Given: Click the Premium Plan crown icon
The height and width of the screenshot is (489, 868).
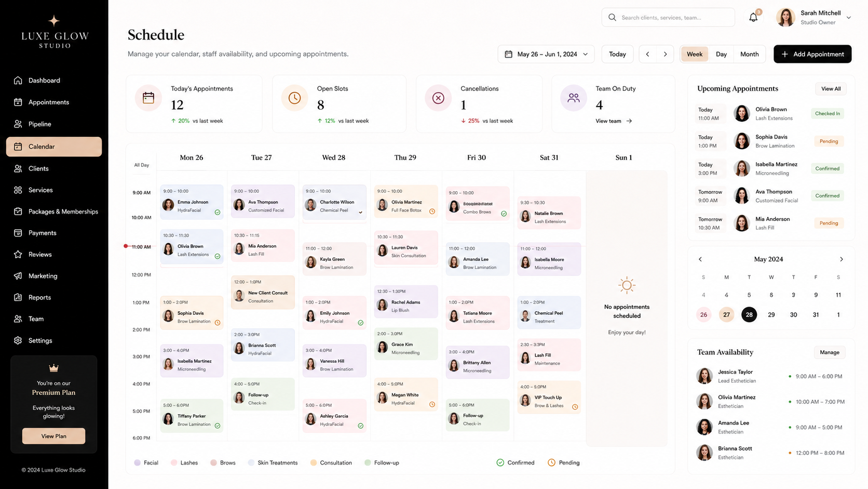Looking at the screenshot, I should tap(53, 368).
